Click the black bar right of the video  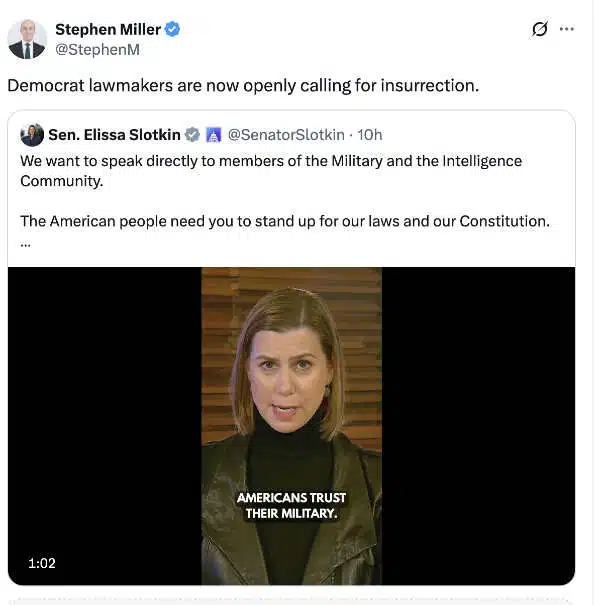click(x=478, y=420)
